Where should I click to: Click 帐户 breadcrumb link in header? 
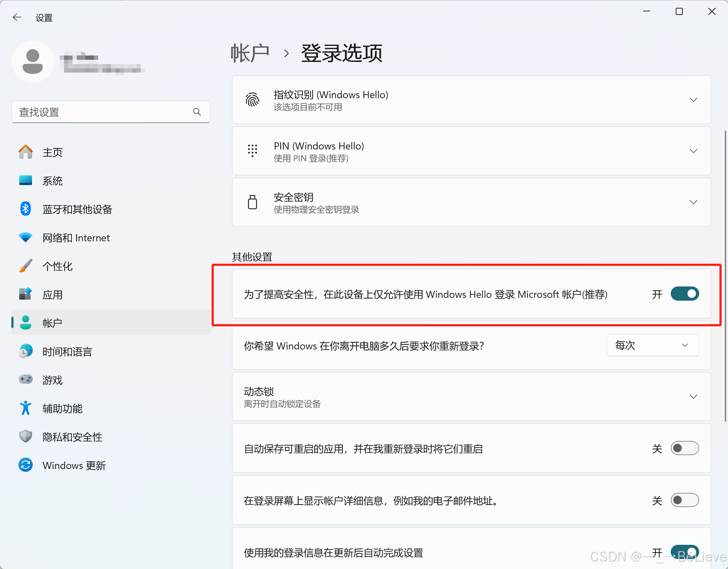click(x=250, y=53)
